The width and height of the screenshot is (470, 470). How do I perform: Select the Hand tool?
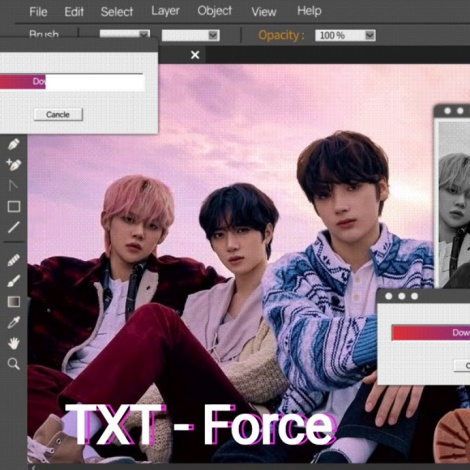click(13, 343)
